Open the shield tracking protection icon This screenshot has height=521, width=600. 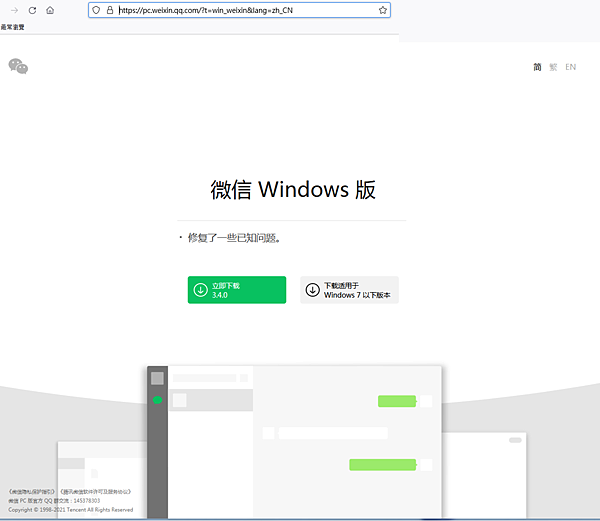click(x=96, y=10)
